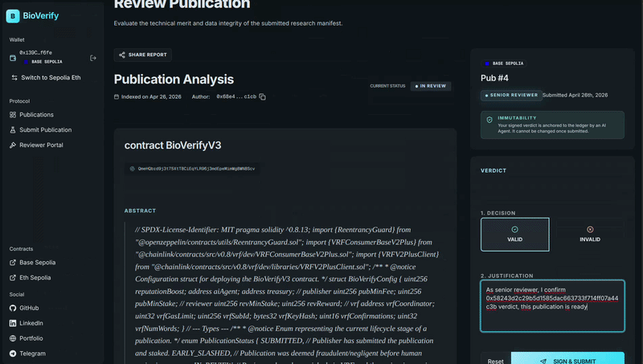This screenshot has width=643, height=364.
Task: Focus the Justification text area
Action: point(552,306)
